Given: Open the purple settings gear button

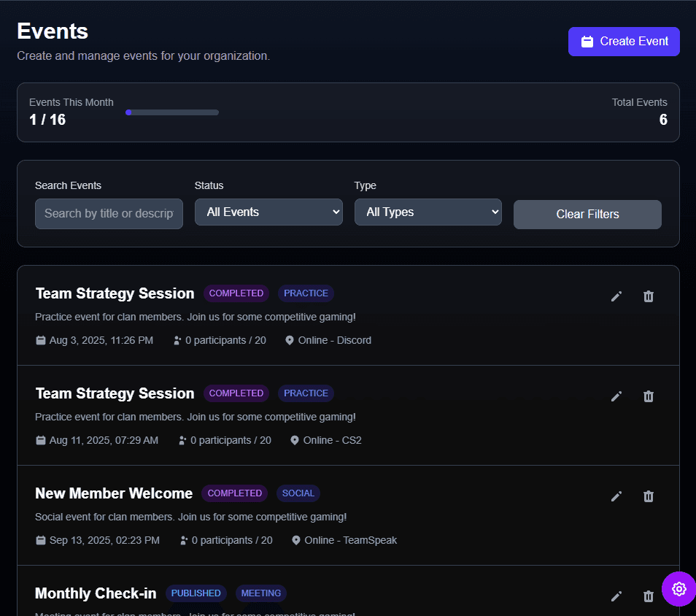Looking at the screenshot, I should pos(678,589).
